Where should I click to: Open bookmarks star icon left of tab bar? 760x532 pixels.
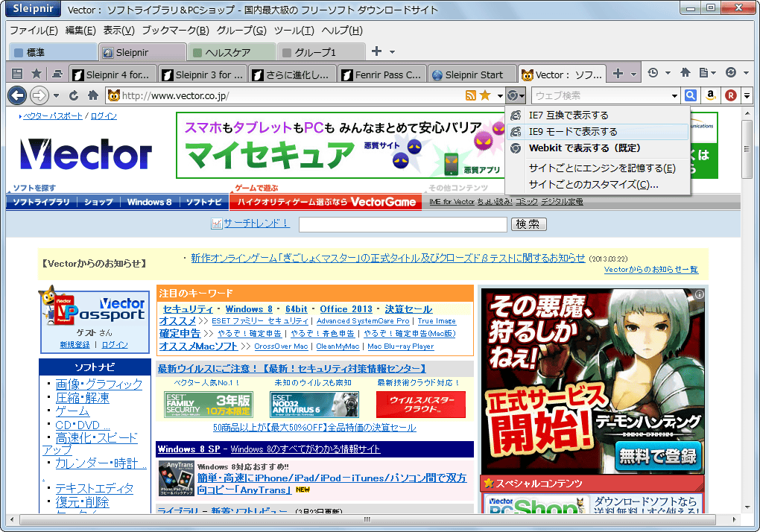[37, 74]
